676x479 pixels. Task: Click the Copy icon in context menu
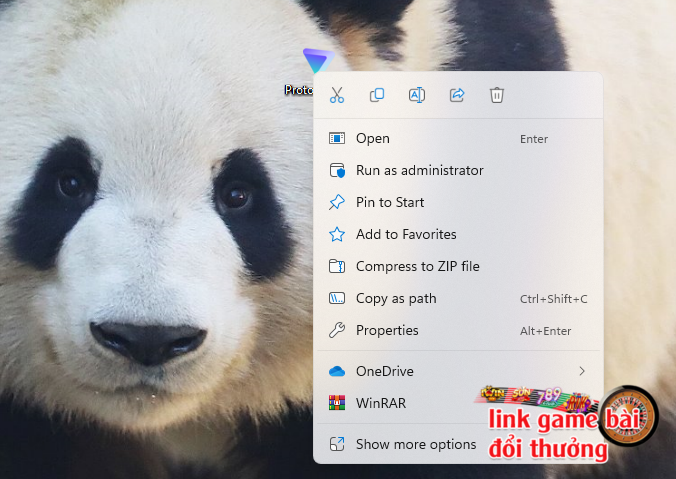[x=377, y=95]
